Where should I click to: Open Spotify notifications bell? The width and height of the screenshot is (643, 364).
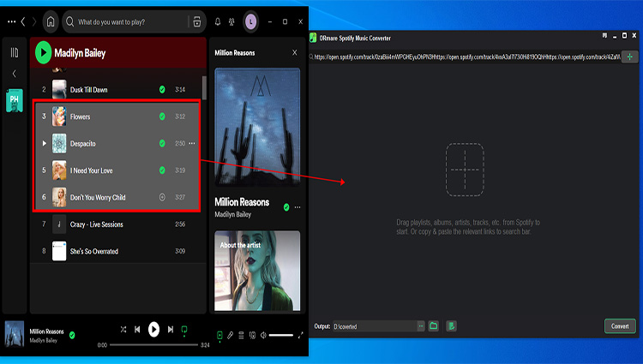[218, 21]
